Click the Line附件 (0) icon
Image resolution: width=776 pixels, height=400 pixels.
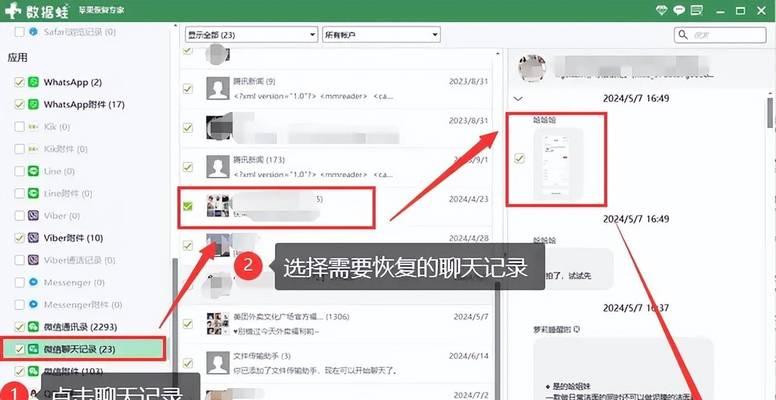33,193
